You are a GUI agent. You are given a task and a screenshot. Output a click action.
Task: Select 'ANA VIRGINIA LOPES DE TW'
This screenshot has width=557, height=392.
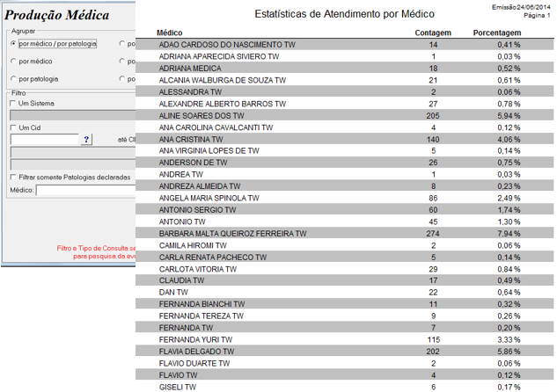(344, 151)
